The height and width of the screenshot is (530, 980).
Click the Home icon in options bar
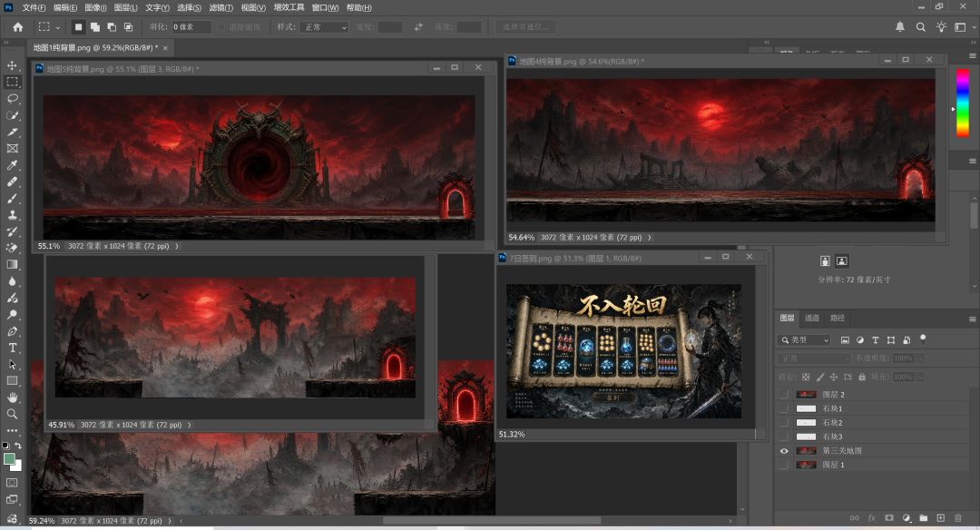pos(17,27)
